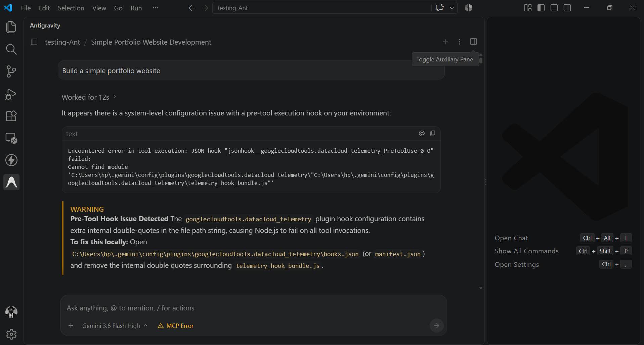Open the Run menu
Image resolution: width=644 pixels, height=345 pixels.
tap(136, 8)
